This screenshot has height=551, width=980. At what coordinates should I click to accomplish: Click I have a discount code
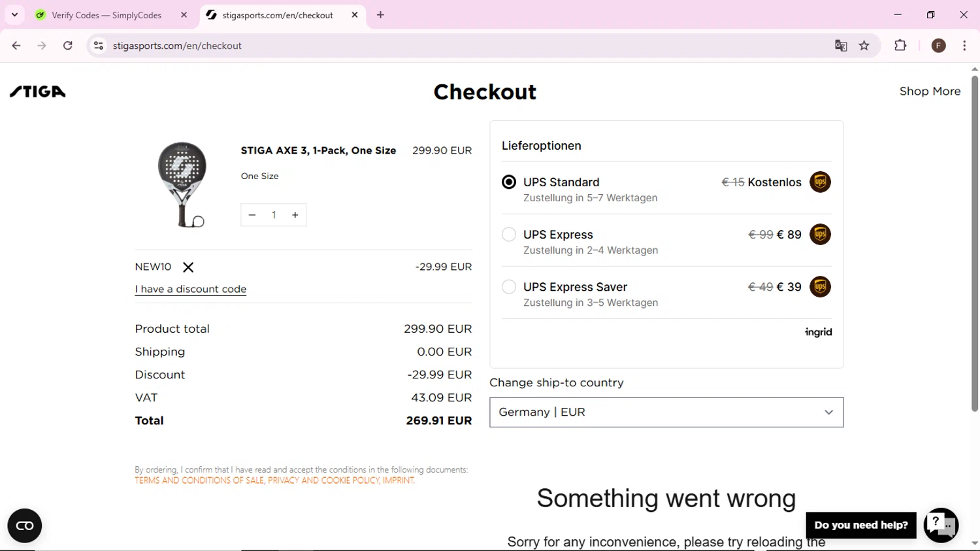pos(191,289)
